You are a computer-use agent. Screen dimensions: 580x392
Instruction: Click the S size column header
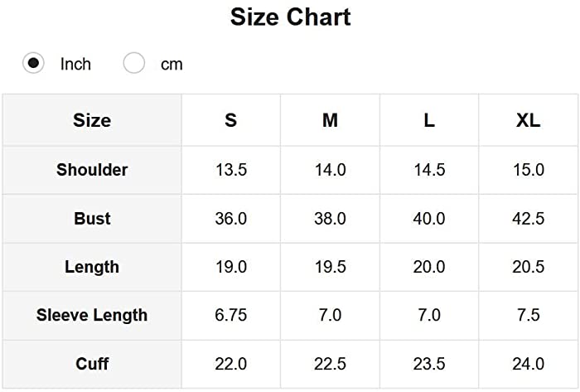point(231,120)
